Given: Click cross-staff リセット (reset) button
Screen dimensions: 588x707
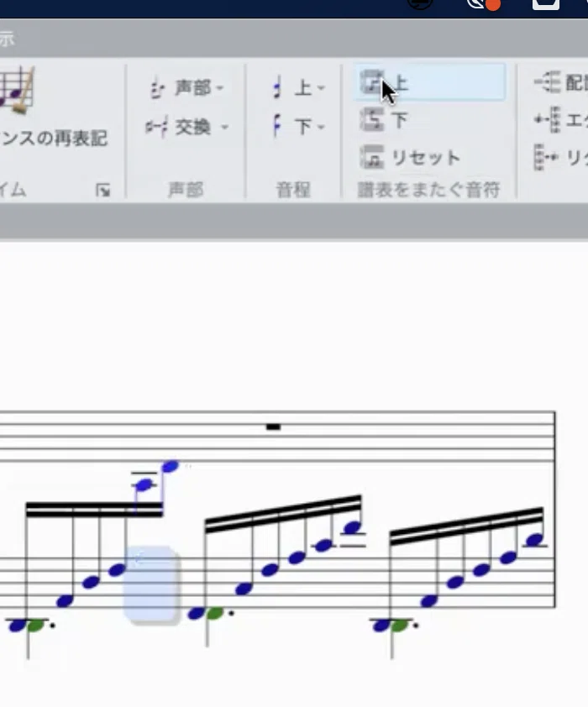Looking at the screenshot, I should coord(410,157).
